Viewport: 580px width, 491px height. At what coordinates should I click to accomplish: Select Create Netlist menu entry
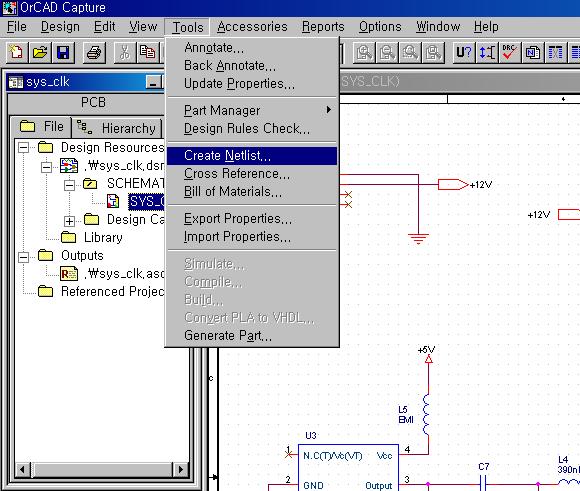[x=252, y=156]
